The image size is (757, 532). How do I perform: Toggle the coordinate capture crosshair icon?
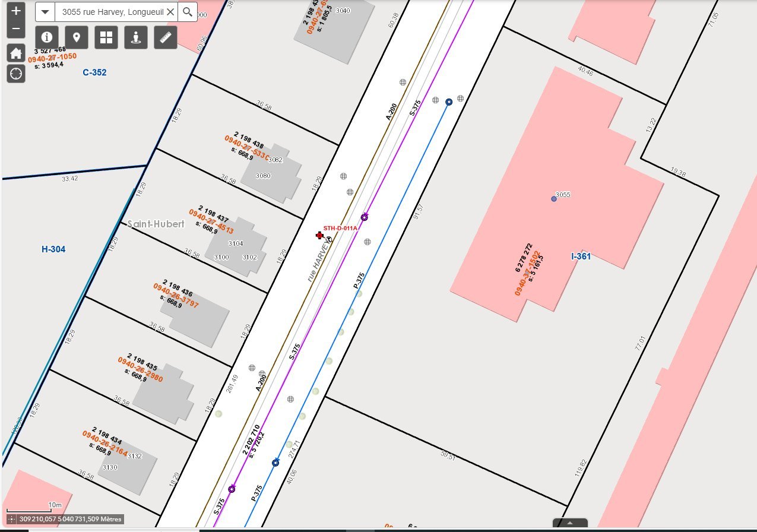11,519
